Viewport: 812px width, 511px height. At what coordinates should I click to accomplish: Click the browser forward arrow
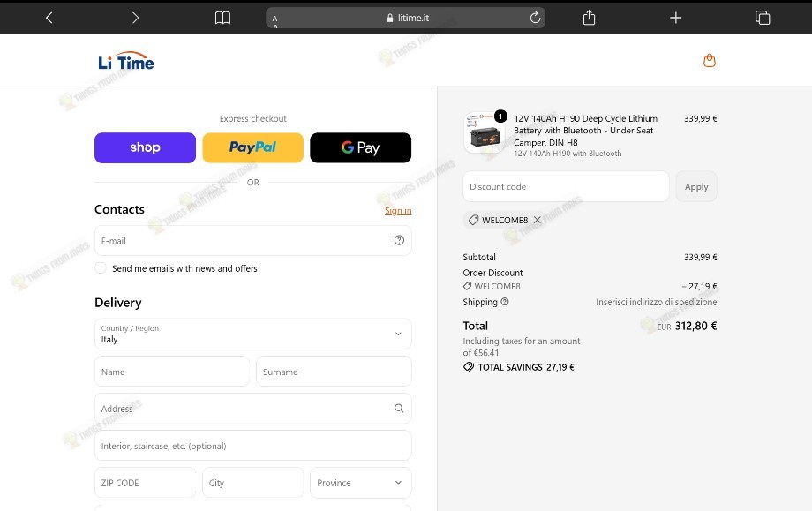tap(135, 18)
